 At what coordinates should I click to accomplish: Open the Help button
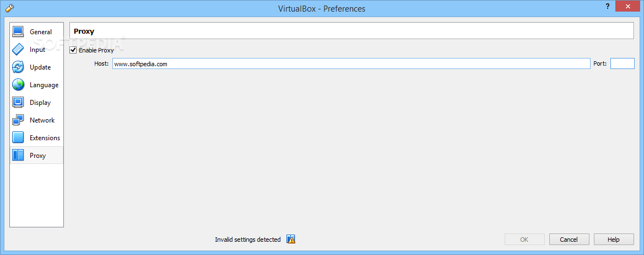click(613, 240)
